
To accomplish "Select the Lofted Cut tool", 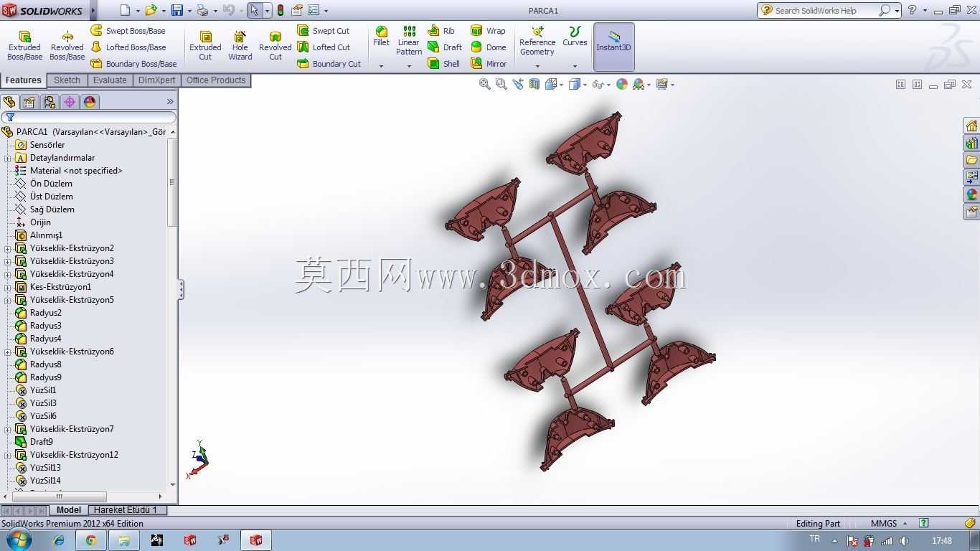I will (x=324, y=47).
